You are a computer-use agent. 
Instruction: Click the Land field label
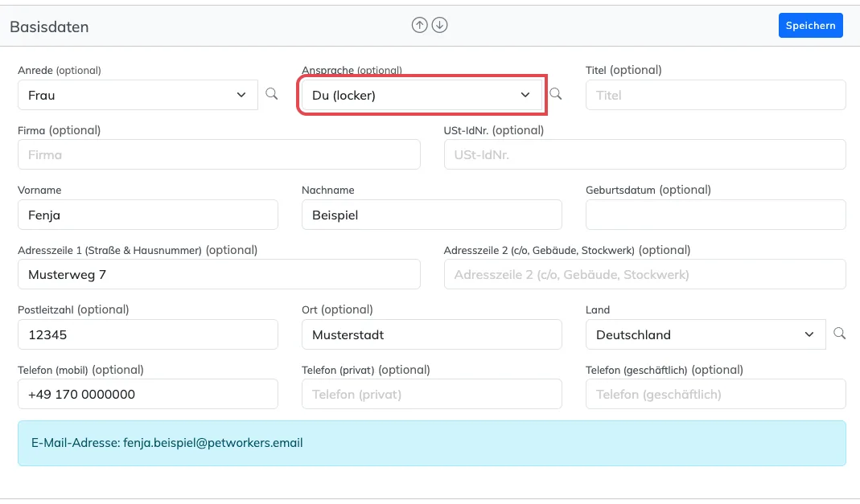pyautogui.click(x=597, y=310)
